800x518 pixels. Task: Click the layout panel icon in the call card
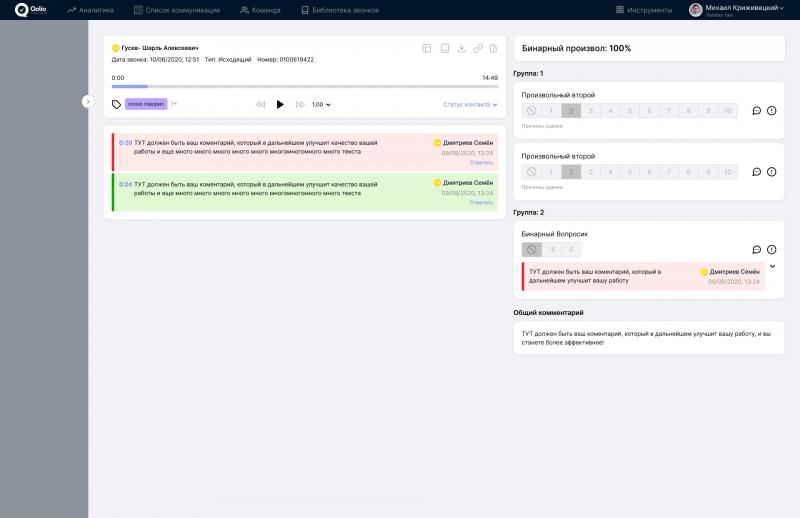click(427, 48)
